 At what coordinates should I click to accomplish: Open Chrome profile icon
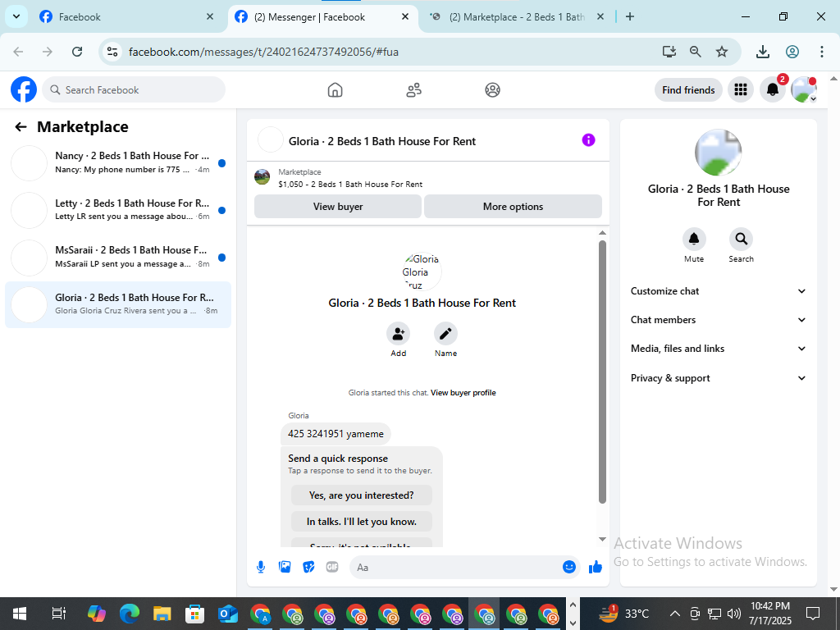[x=792, y=52]
